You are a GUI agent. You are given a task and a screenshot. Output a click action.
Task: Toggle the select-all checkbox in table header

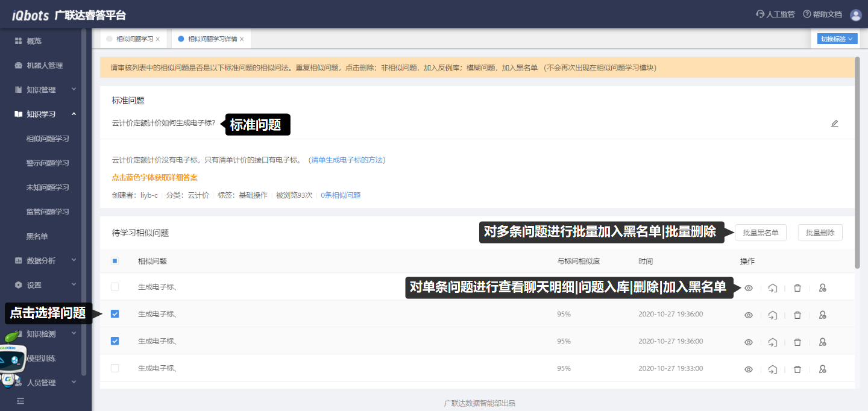coord(115,261)
